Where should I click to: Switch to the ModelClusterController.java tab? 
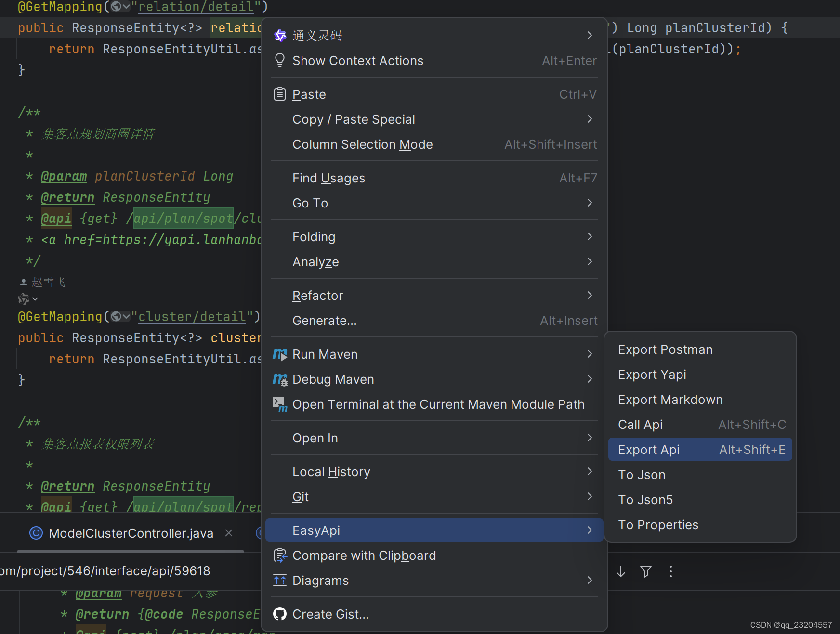click(x=131, y=533)
